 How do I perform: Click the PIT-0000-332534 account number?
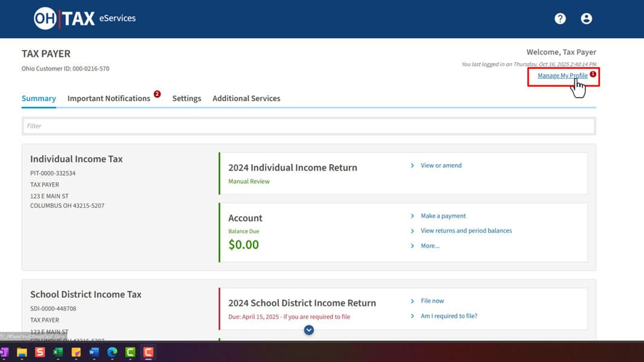(x=53, y=173)
